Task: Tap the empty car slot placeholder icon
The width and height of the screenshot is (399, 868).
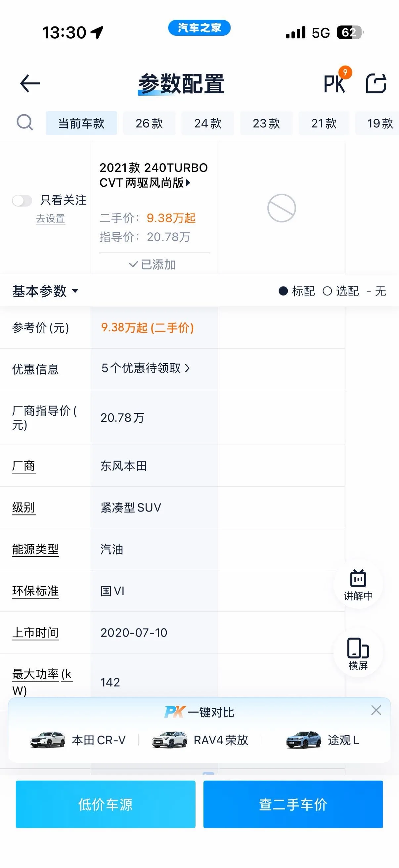Action: (282, 208)
